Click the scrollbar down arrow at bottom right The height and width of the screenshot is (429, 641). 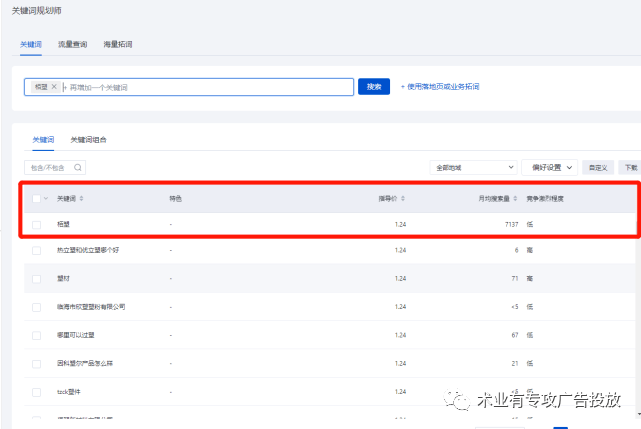click(x=639, y=414)
